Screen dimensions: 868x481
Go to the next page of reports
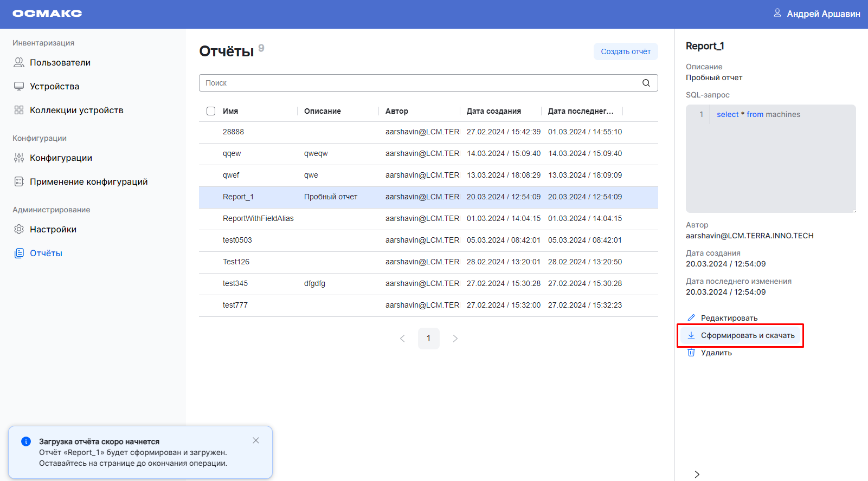click(x=455, y=339)
